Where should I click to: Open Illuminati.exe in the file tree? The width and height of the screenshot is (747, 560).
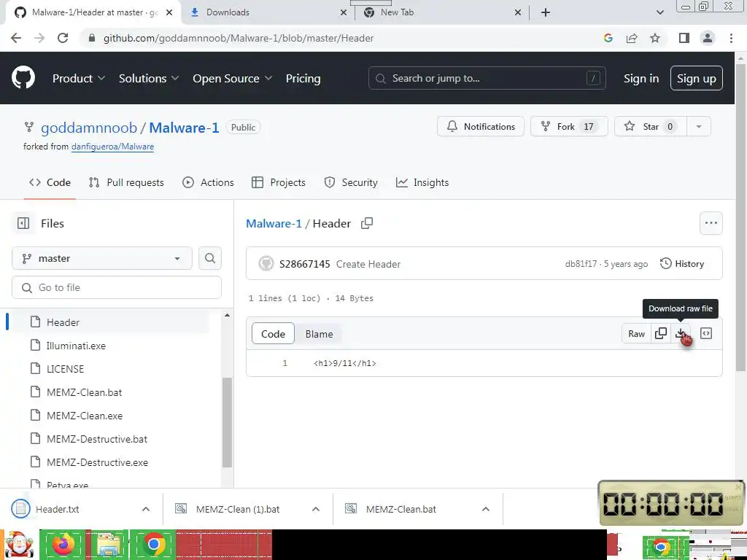coord(76,346)
